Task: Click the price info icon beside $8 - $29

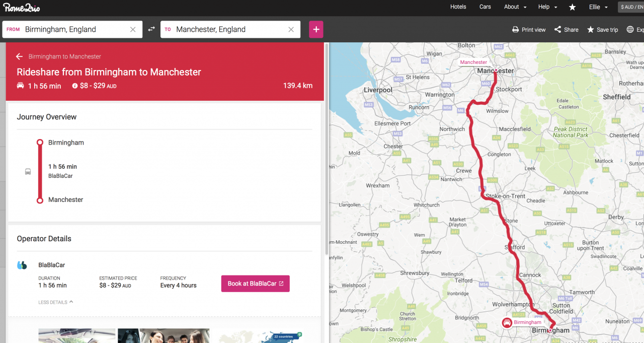Action: (75, 86)
